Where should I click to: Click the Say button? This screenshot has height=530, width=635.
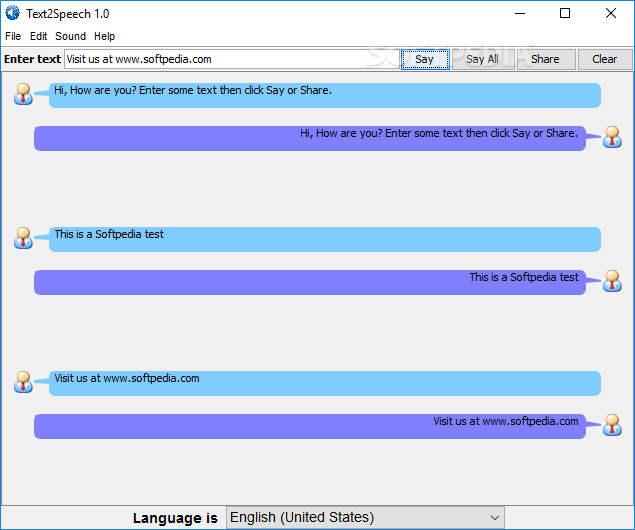click(x=425, y=60)
